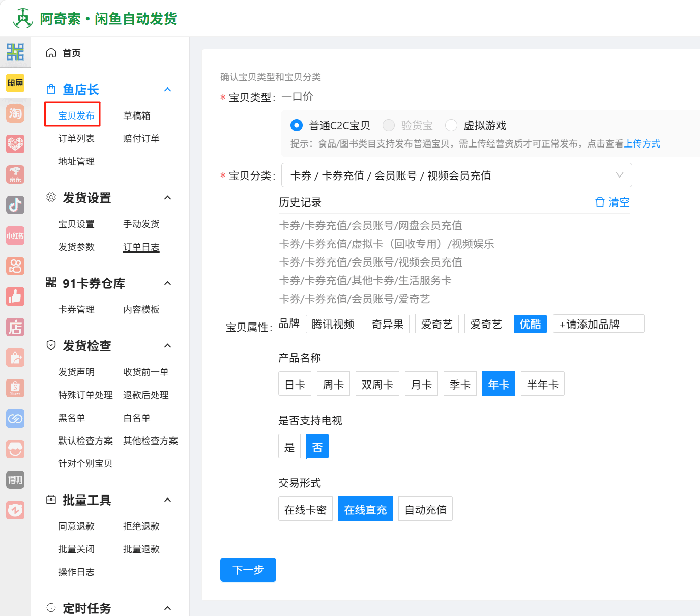
Task: Select the Taobao (淘) platform icon
Action: [15, 113]
